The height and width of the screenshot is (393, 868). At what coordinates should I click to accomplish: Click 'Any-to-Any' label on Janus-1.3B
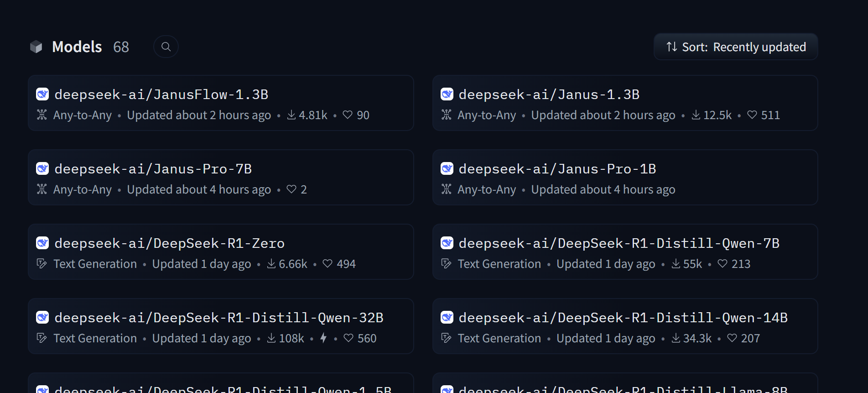click(x=487, y=115)
